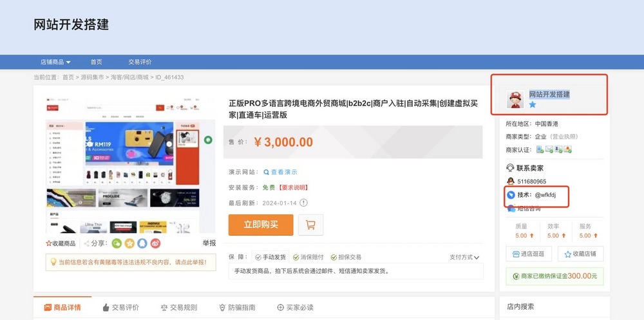Click the 质量 5.00 rating score
Screen dimensions: 644x320
pyautogui.click(x=521, y=236)
